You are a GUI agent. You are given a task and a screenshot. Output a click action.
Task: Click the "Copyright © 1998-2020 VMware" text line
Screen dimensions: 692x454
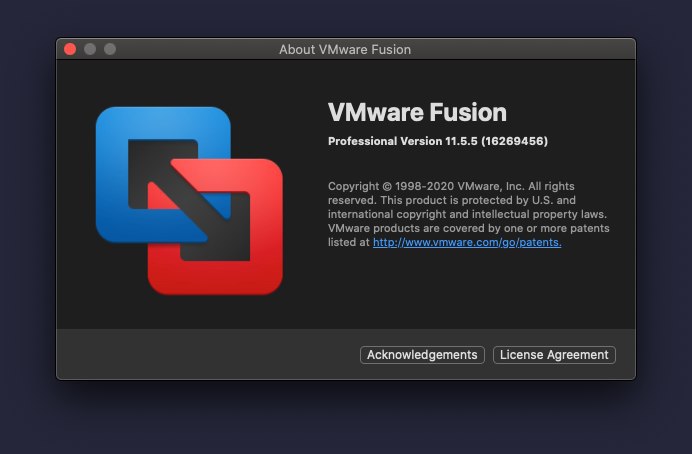[451, 186]
